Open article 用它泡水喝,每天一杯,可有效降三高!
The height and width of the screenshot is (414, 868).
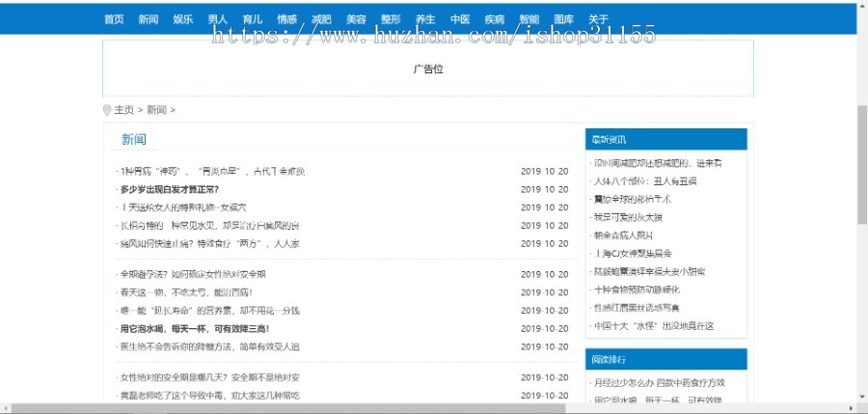(x=195, y=329)
